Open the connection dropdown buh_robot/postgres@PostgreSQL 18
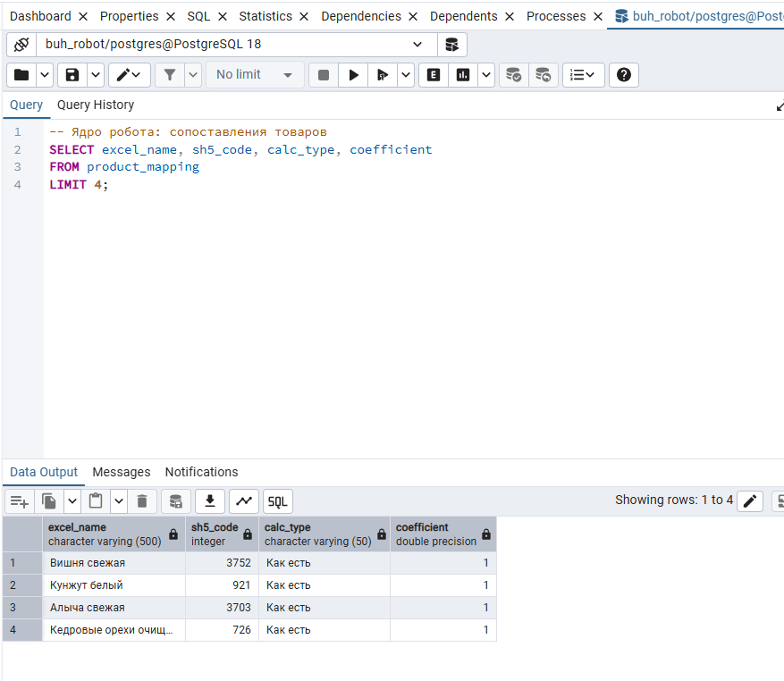The width and height of the screenshot is (784, 681). (x=237, y=45)
